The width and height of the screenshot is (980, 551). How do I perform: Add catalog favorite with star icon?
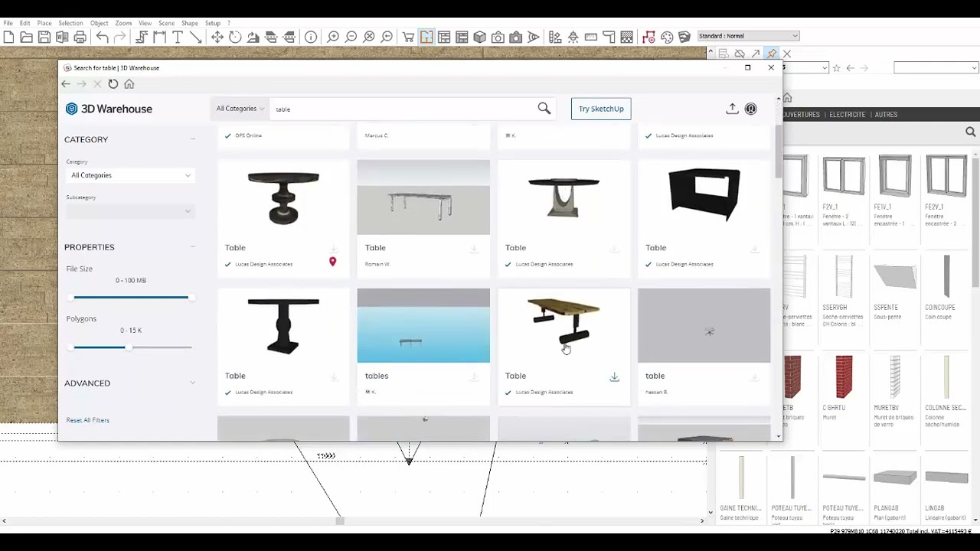[836, 68]
